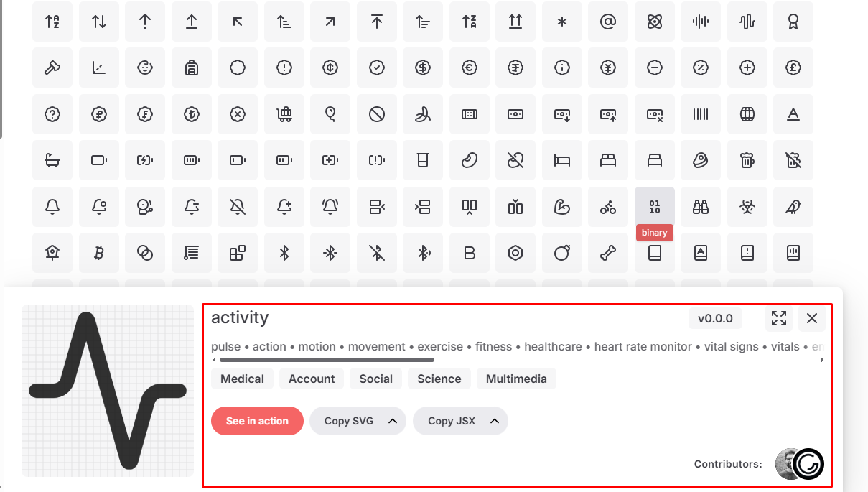The image size is (868, 492).
Task: Select the barcode icon
Action: (x=700, y=114)
